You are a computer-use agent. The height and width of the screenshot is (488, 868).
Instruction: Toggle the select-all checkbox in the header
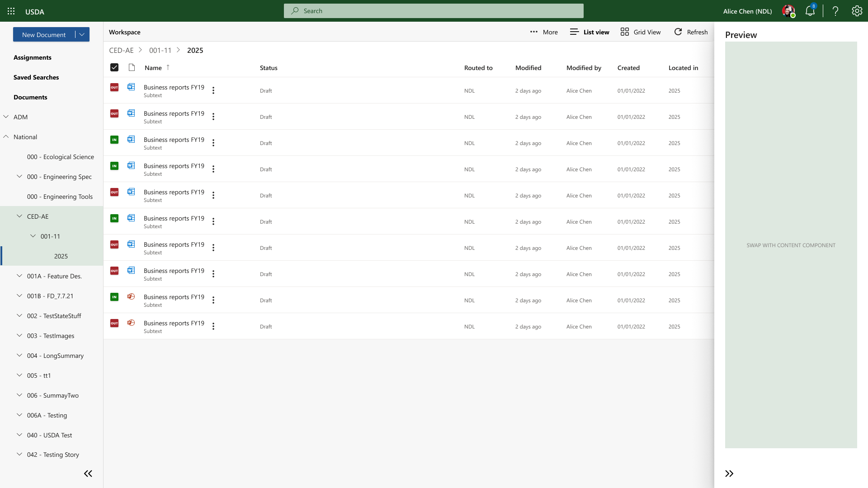click(114, 67)
